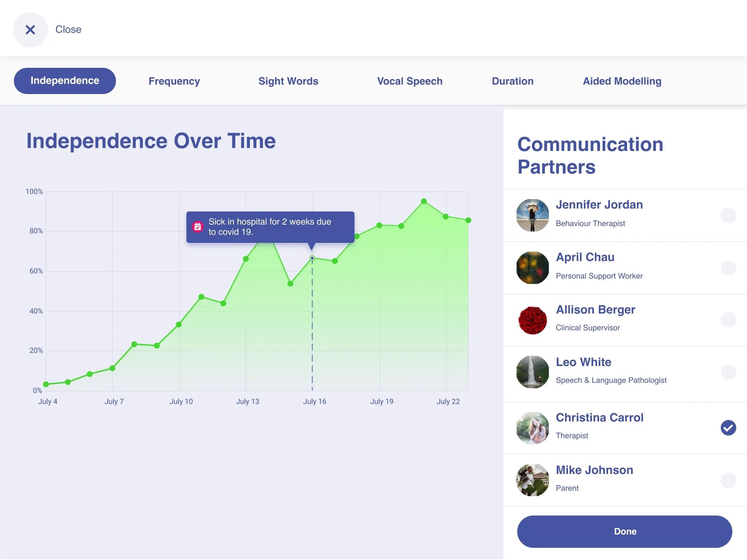The width and height of the screenshot is (747, 560).
Task: Click the highlighted July 16 data point
Action: click(312, 258)
